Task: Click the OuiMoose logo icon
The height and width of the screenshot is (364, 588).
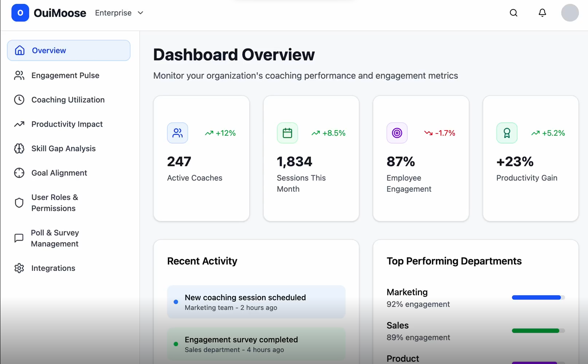Action: tap(20, 13)
